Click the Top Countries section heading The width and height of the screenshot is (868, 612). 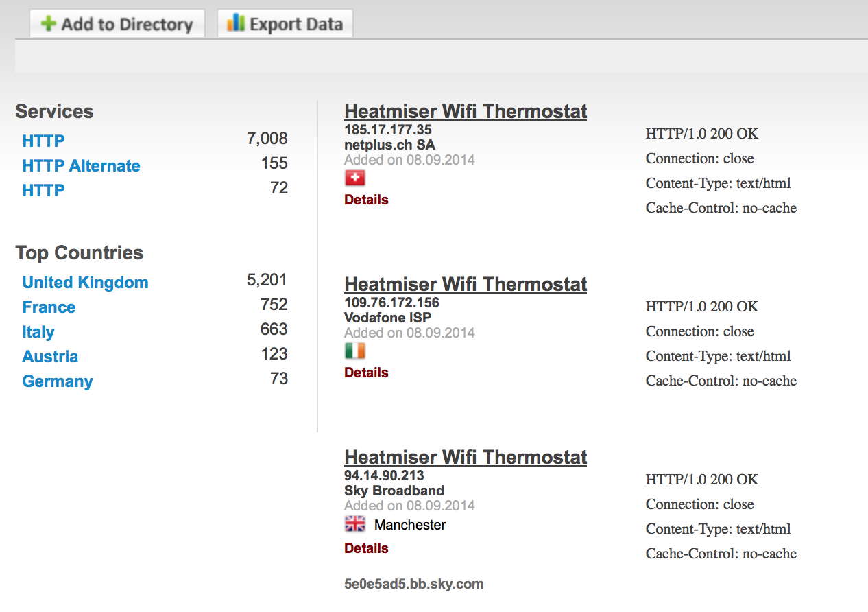[x=80, y=253]
